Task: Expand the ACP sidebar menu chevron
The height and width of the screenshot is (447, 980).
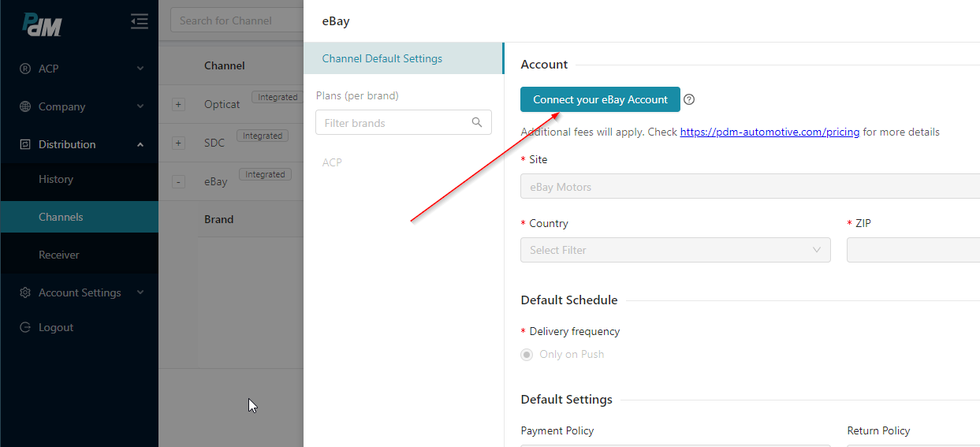Action: pyautogui.click(x=140, y=69)
